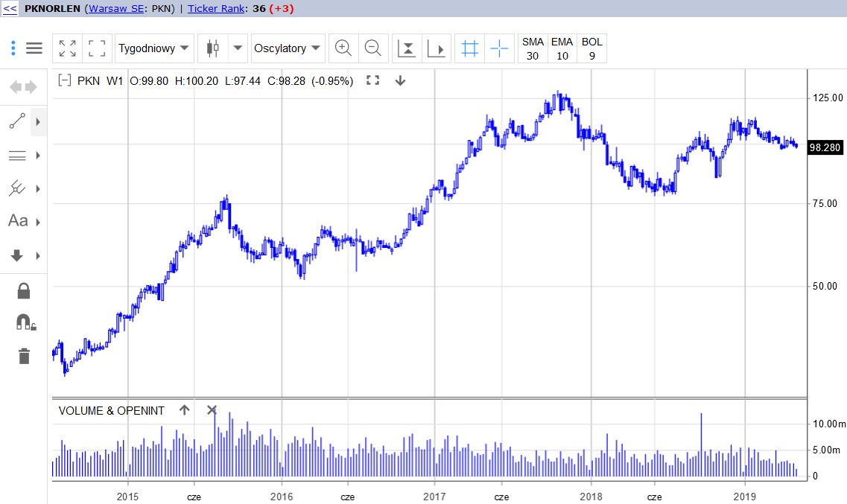Screen dimensions: 847x504
Task: Open the three-dot options menu
Action: (13, 48)
